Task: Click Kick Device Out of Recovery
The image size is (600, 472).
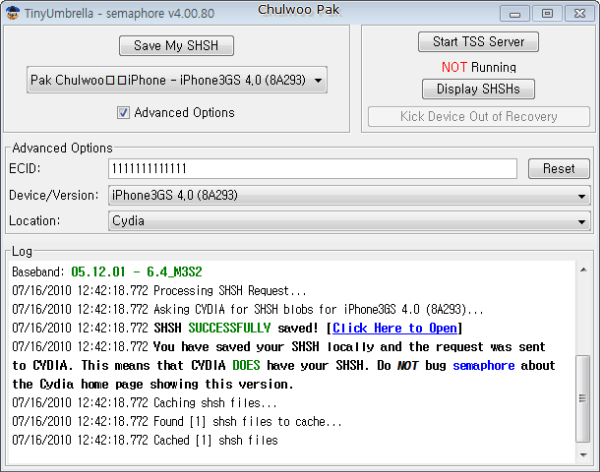Action: pos(479,116)
